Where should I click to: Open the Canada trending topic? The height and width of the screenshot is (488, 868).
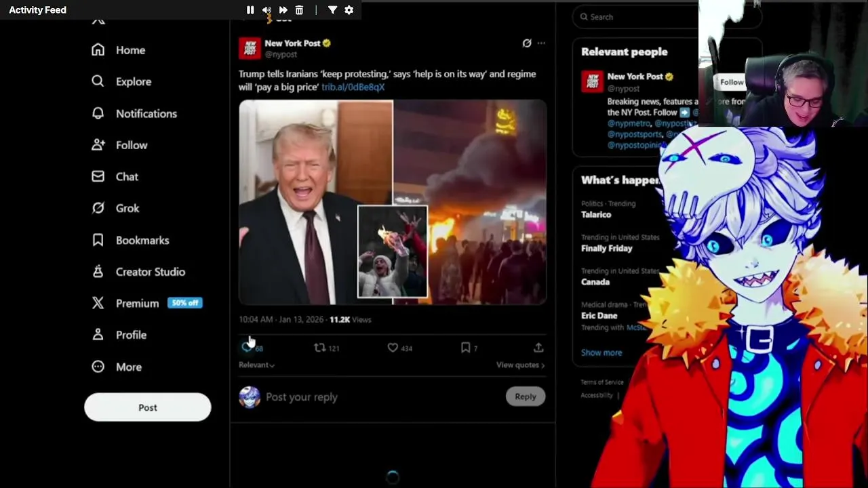tap(595, 282)
